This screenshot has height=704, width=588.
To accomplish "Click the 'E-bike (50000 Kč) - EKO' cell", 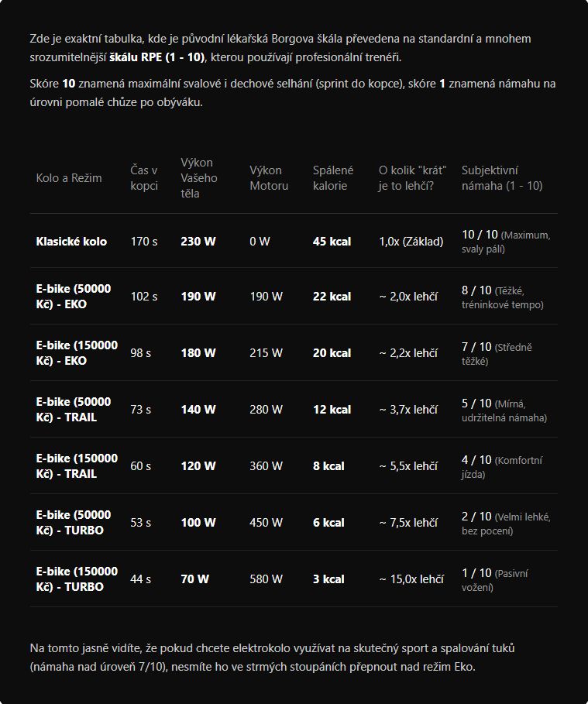I will coord(74,297).
